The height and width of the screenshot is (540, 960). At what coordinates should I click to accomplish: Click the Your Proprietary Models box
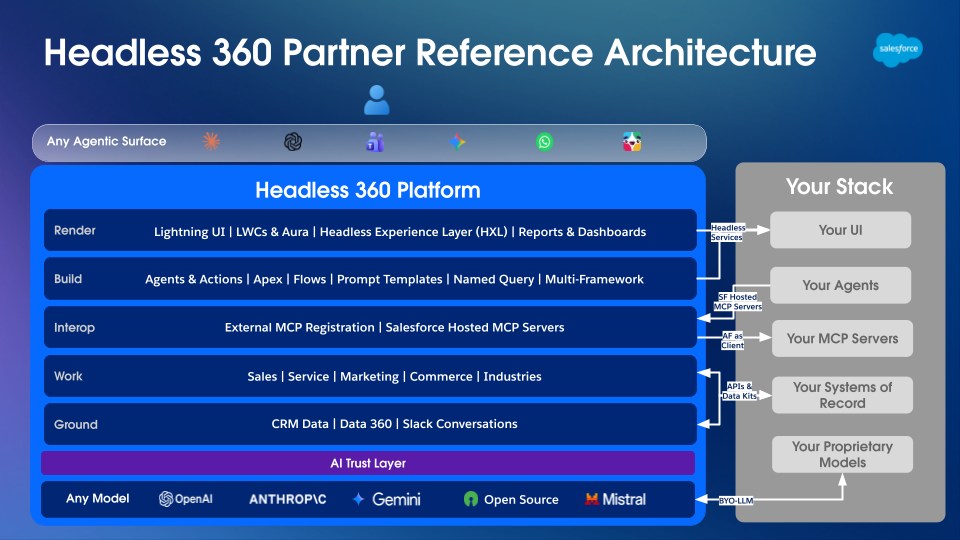(x=842, y=454)
